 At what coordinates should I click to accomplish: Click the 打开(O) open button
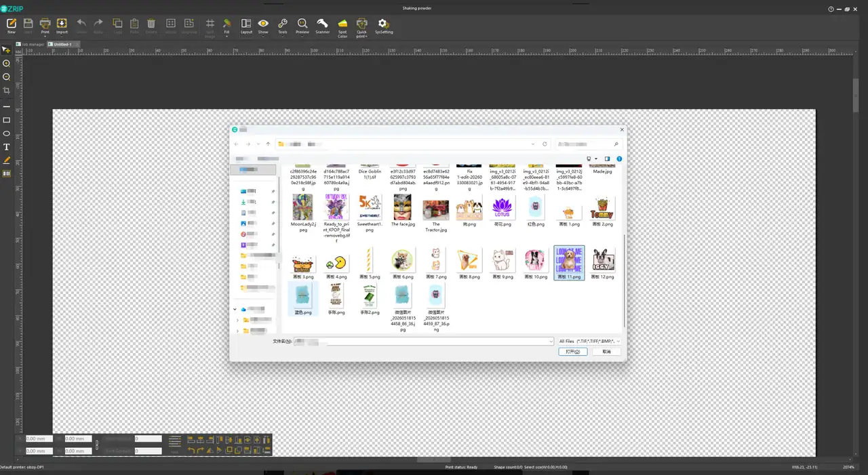pos(573,352)
